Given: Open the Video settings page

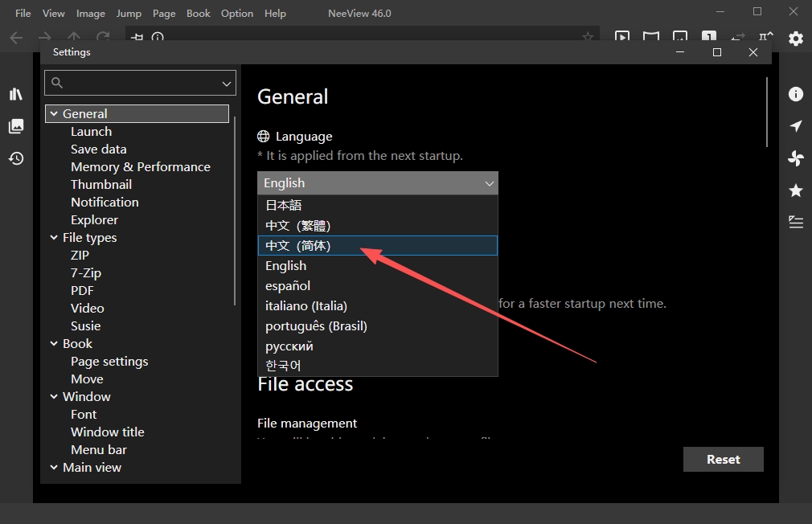Looking at the screenshot, I should click(88, 308).
